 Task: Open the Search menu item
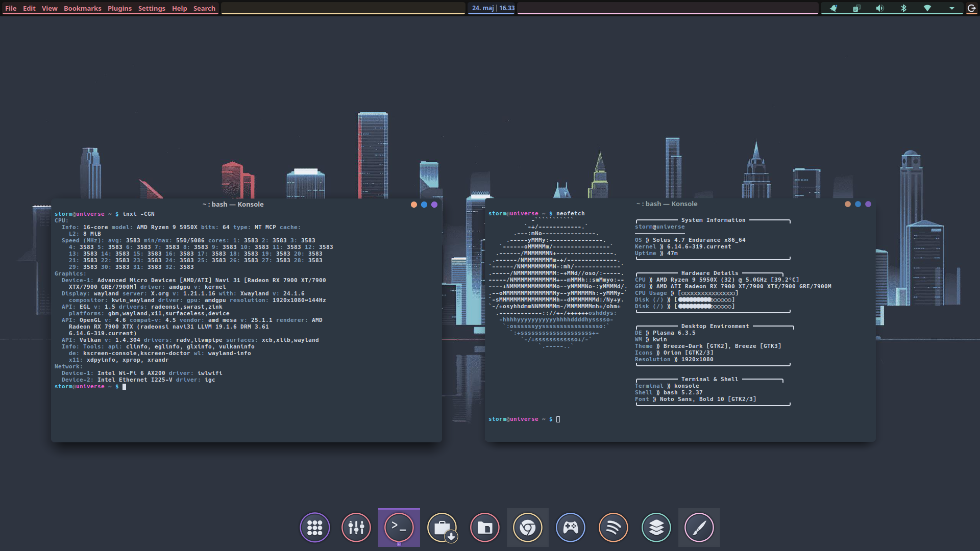(204, 8)
